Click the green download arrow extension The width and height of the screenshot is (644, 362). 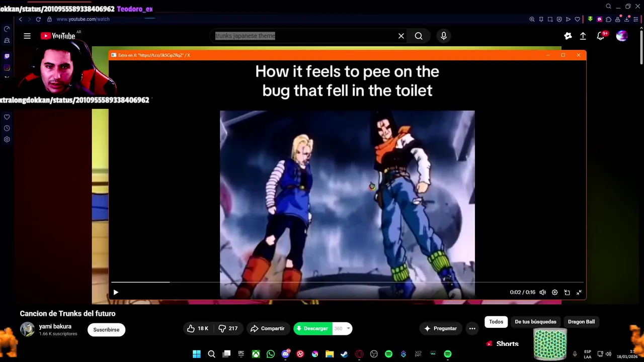590,19
